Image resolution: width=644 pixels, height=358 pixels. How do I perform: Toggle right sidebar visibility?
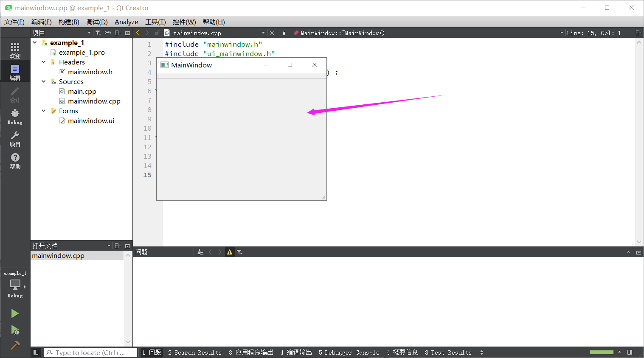click(x=630, y=352)
